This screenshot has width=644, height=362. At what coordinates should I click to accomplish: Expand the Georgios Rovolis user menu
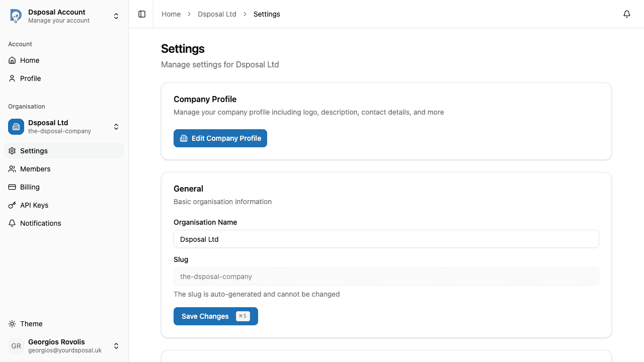[116, 346]
